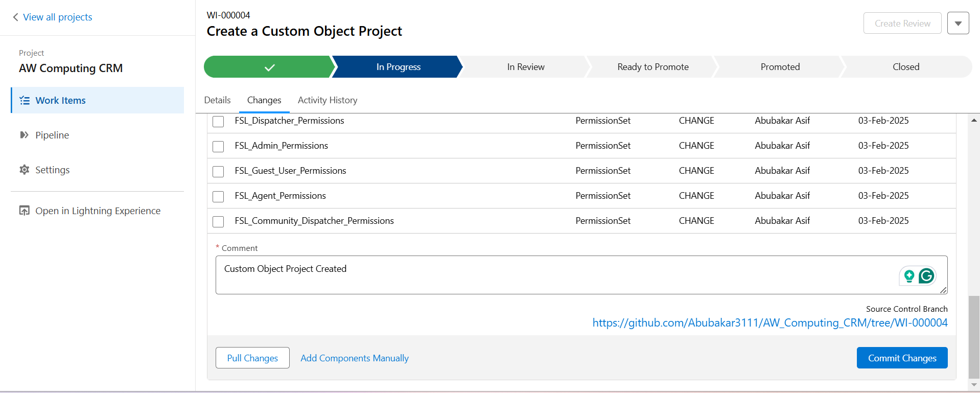Click PermissionSet type in FSL_Admin_Permissions row
The width and height of the screenshot is (980, 393).
(603, 146)
